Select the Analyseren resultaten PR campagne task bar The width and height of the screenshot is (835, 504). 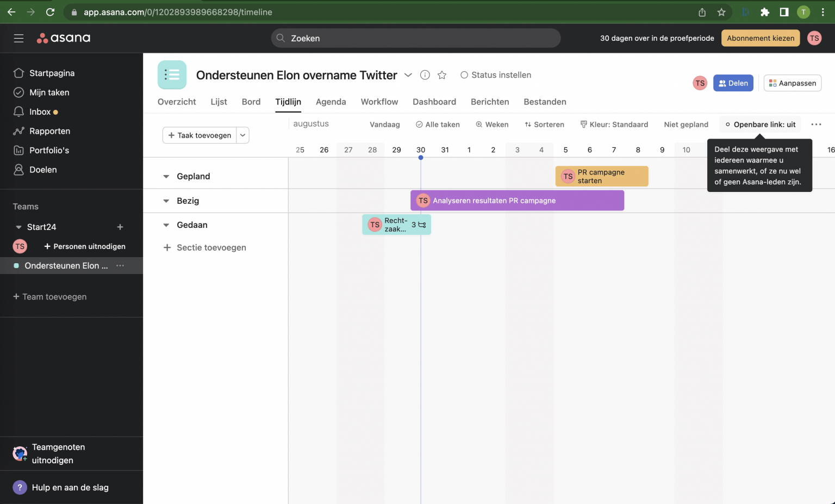coord(516,200)
